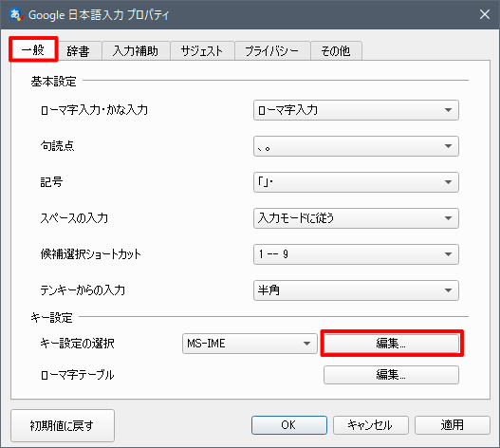Viewport: 500px width, 448px height.
Task: Click the Google Japanese Input title bar icon
Action: click(x=15, y=14)
